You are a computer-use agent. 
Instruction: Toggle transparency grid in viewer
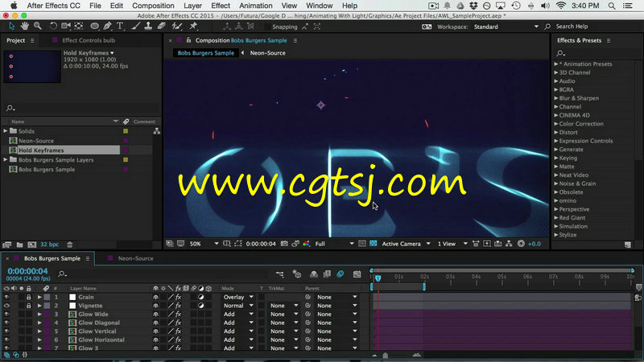pyautogui.click(x=373, y=244)
